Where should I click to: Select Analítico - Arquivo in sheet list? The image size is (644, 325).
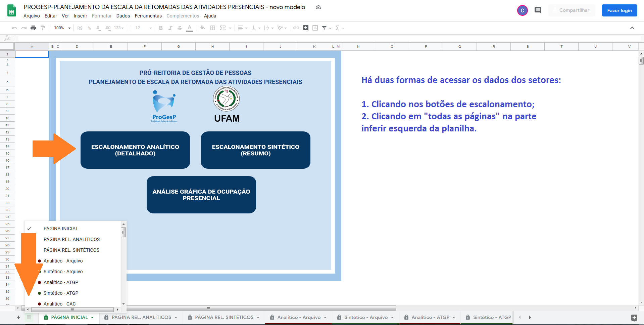point(63,261)
